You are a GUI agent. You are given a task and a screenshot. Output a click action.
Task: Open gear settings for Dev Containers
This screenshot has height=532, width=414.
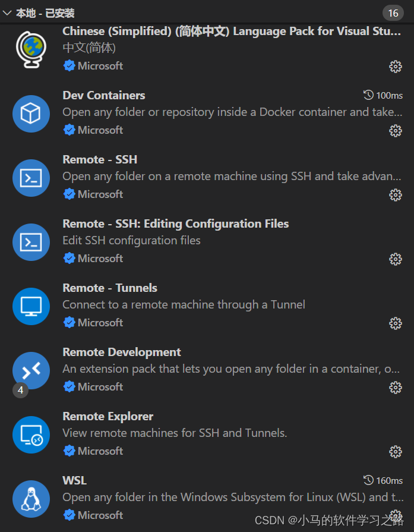pos(396,131)
